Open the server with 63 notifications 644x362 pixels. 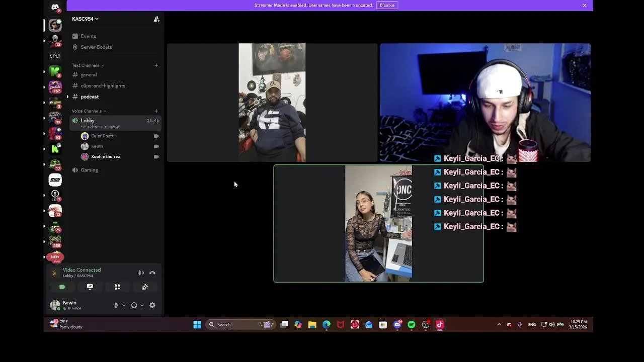[55, 133]
